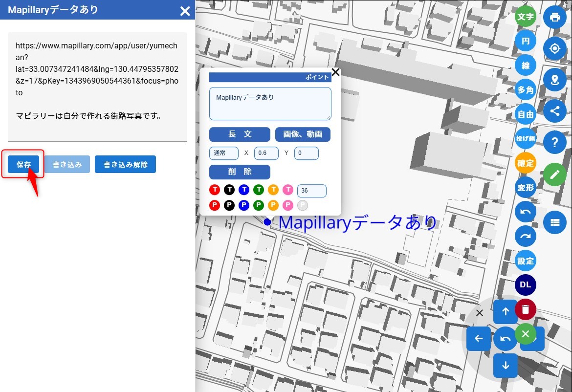Screen dimensions: 572x392
Task: Click the 保存 save button
Action: (23, 165)
